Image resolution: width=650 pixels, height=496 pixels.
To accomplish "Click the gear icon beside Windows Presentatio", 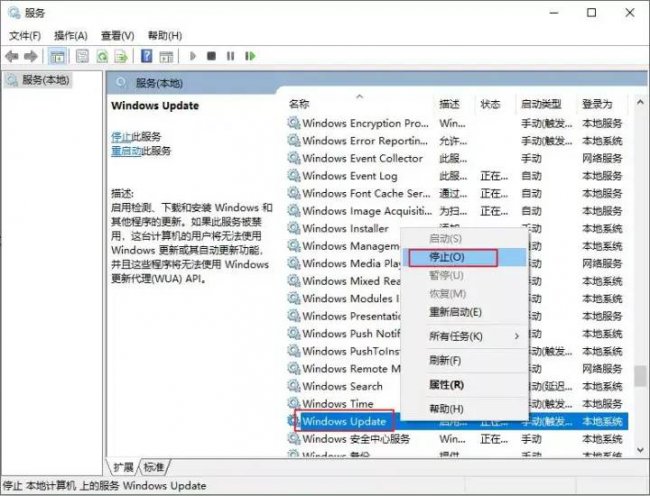I will [294, 316].
